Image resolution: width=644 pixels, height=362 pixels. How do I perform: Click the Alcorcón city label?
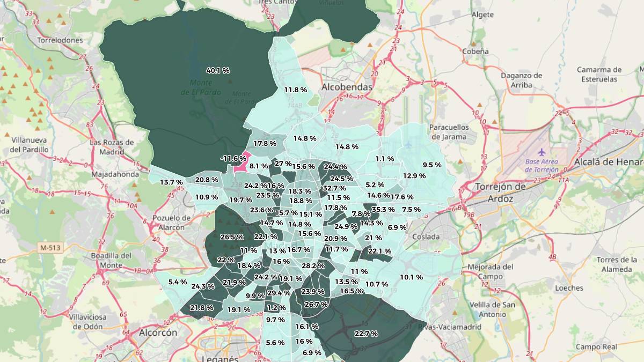[158, 333]
